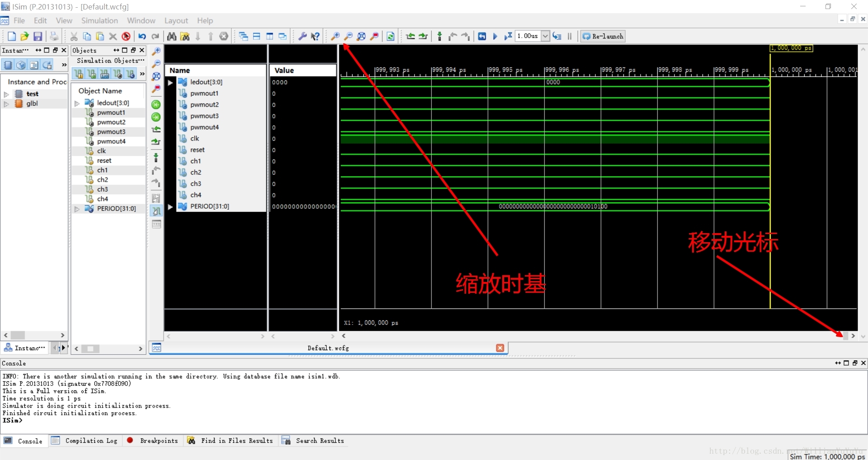This screenshot has height=460, width=868.
Task: Show more Objects panel toolbar items chevron
Action: pyautogui.click(x=142, y=74)
